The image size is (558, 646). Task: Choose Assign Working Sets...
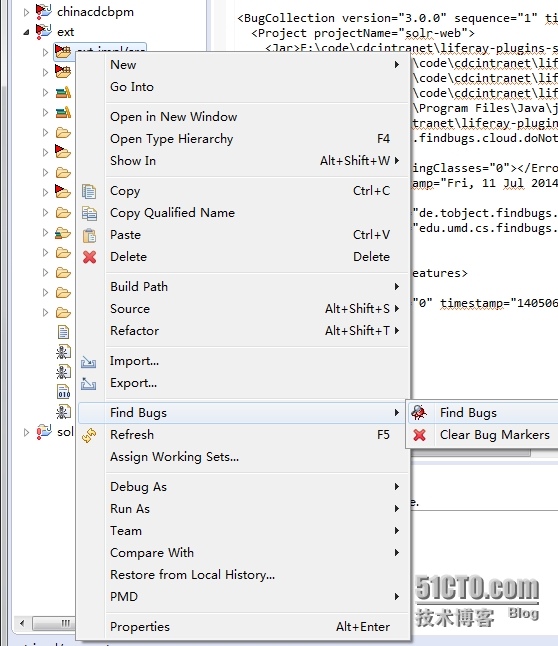click(x=258, y=457)
